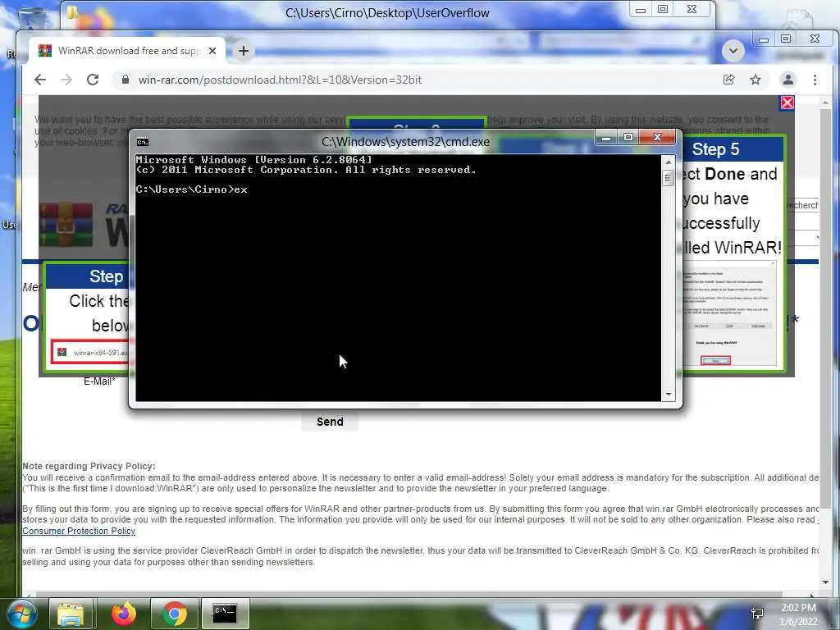Reload the WinRAR page
The image size is (840, 630).
click(x=93, y=80)
